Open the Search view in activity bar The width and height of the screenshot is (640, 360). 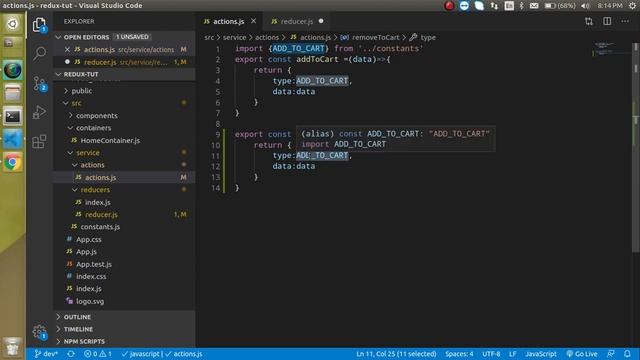coord(40,53)
